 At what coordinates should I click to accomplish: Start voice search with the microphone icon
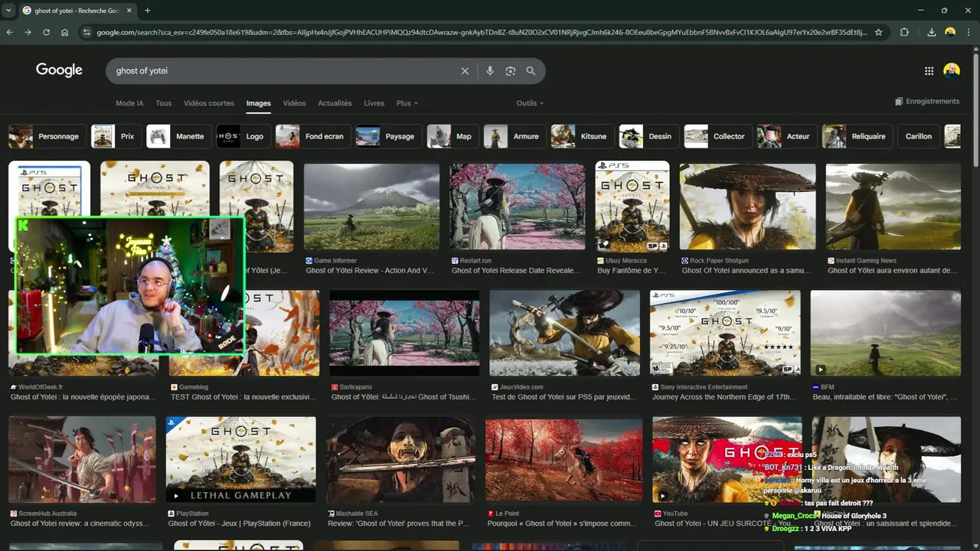[490, 70]
